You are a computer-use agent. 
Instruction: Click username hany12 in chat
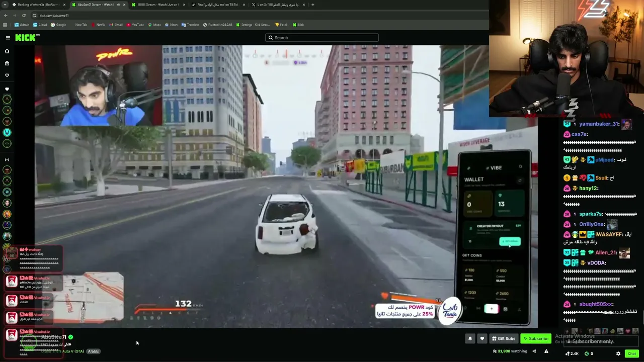(x=588, y=189)
